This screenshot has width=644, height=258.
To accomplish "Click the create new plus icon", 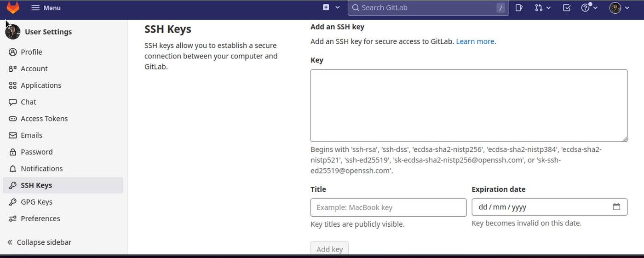I will (326, 7).
